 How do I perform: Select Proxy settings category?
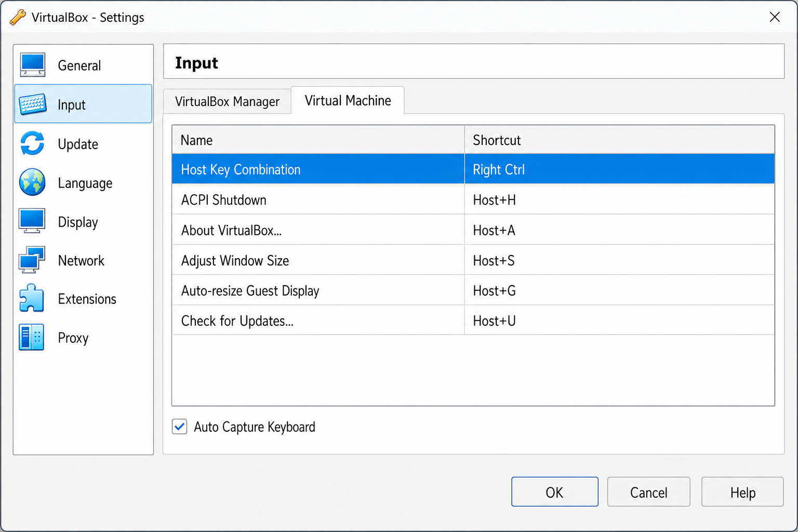83,338
